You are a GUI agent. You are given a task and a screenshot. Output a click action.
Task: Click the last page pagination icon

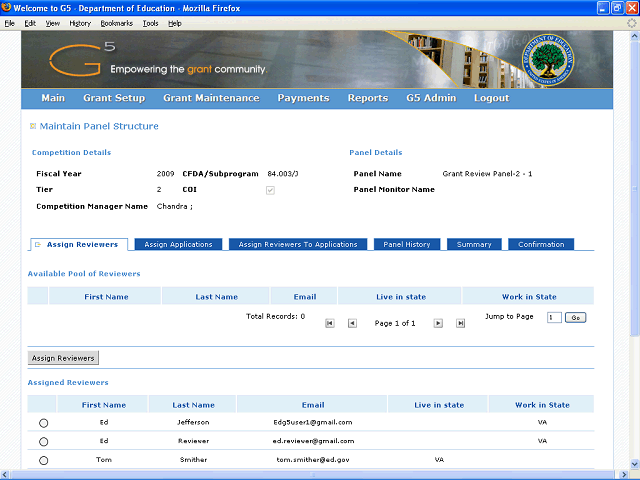pyautogui.click(x=460, y=323)
